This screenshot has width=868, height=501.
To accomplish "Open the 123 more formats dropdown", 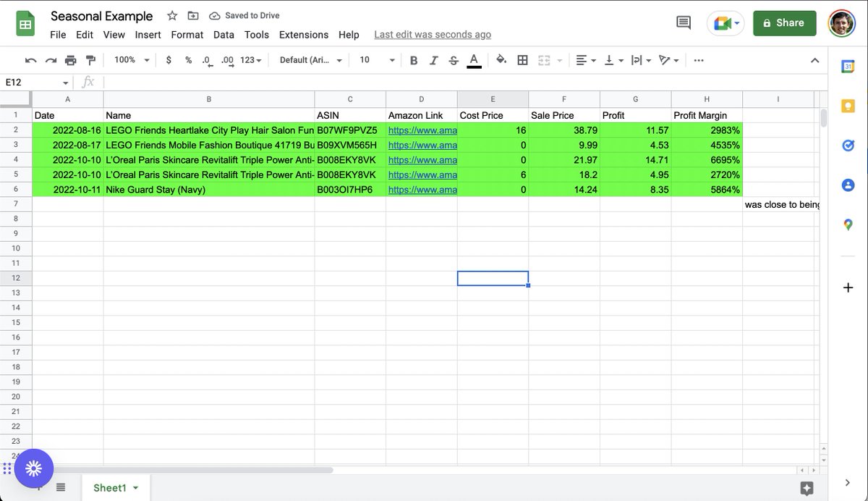I will click(251, 60).
